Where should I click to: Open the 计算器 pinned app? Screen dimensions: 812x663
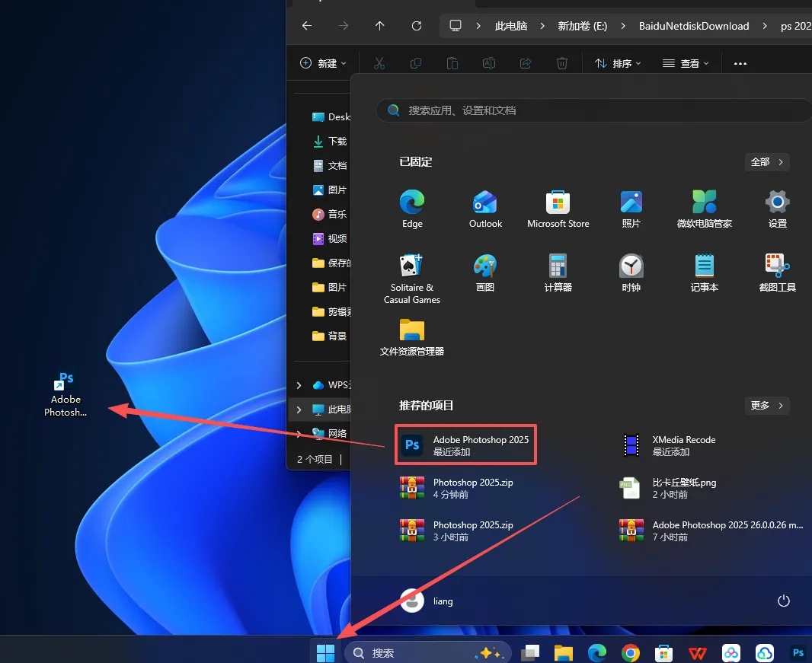click(x=558, y=273)
